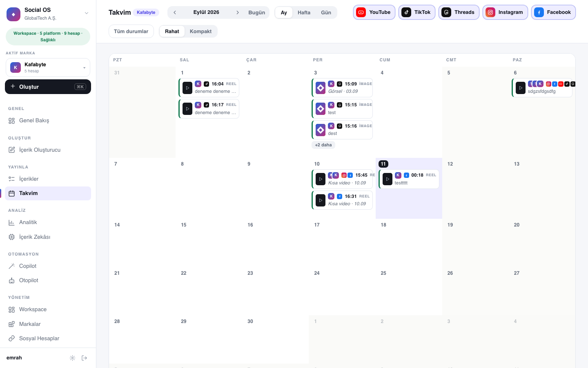This screenshot has height=368, width=588.
Task: Open sdgzsfdgsdfg post on September 6
Action: 542,88
